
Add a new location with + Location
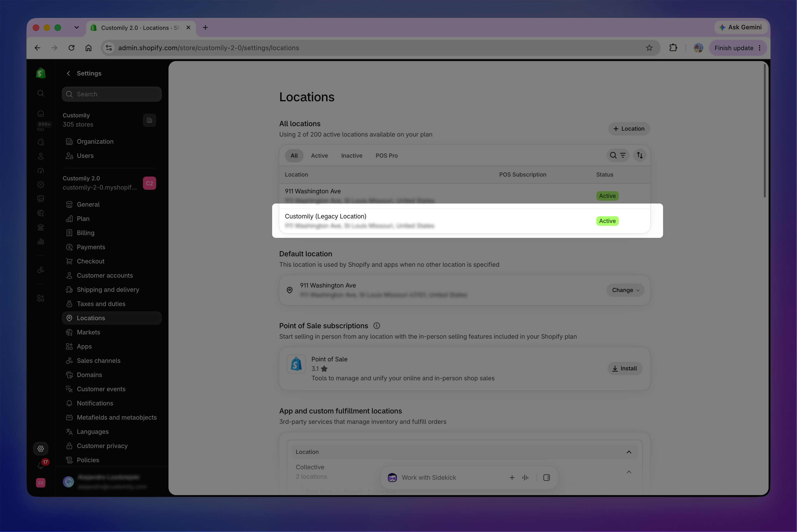pos(629,129)
